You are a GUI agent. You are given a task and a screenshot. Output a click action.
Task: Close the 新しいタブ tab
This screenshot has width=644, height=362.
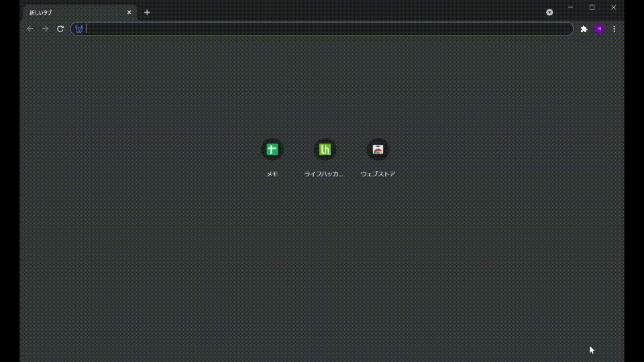coord(129,12)
